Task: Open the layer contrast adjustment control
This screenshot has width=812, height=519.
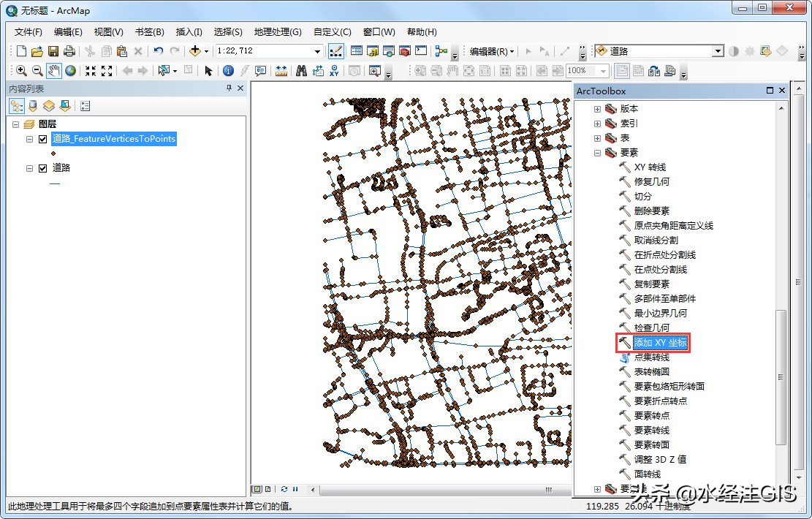Action: pyautogui.click(x=735, y=51)
